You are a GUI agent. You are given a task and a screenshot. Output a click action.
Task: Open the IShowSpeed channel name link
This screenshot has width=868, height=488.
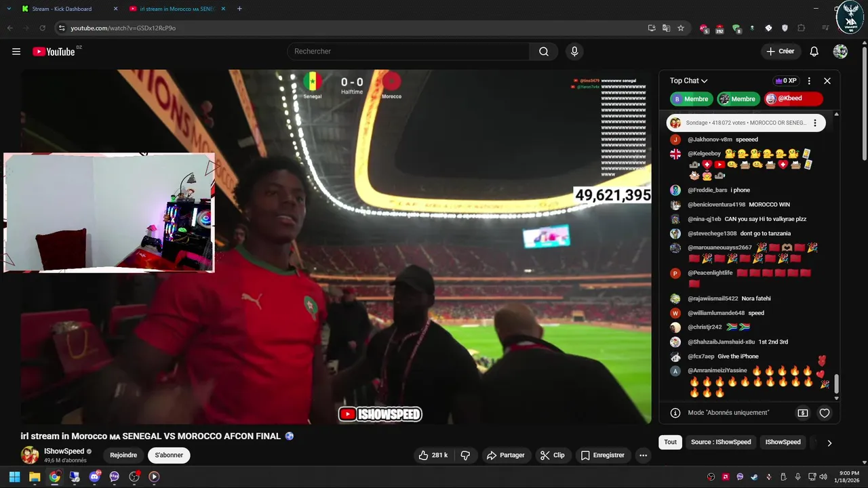click(64, 451)
